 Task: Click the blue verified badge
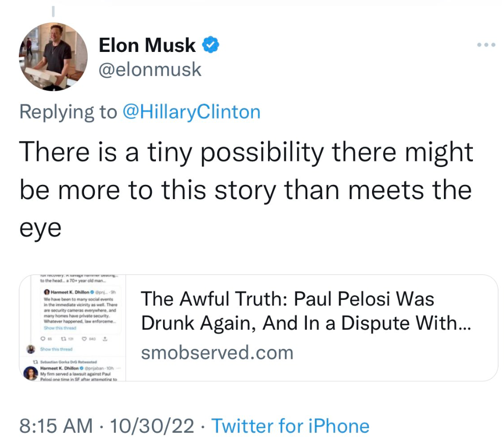click(x=211, y=45)
